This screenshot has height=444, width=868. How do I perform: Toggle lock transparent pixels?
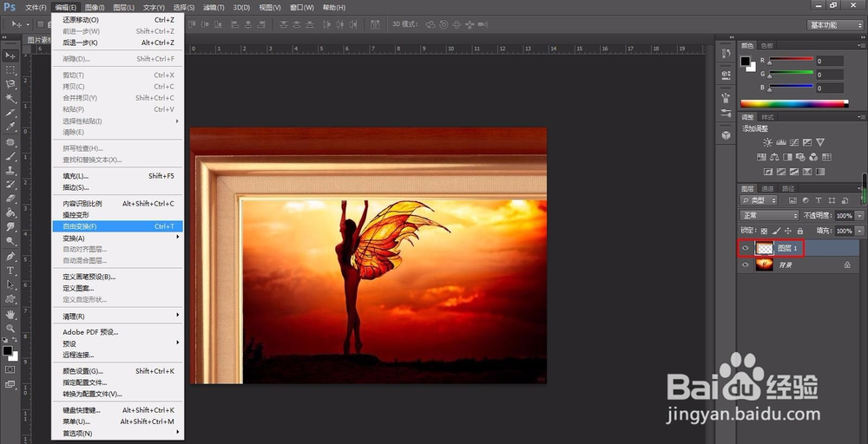(764, 231)
